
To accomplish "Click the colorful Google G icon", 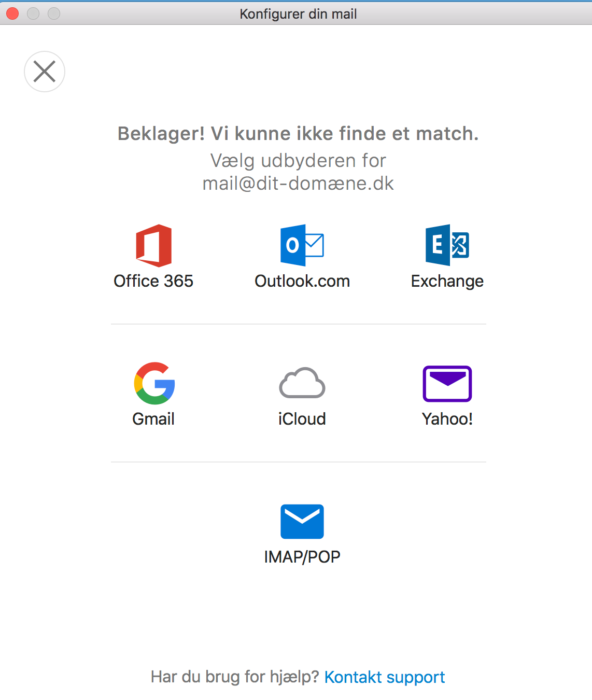I will coord(154,383).
